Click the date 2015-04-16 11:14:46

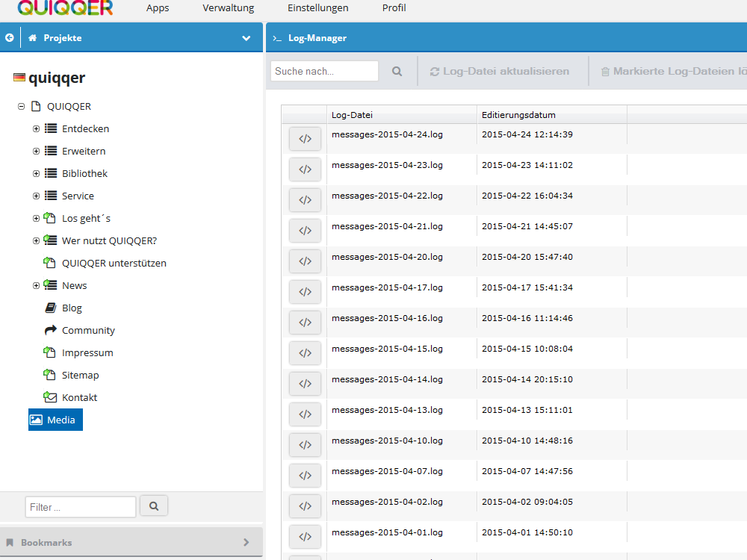pos(527,318)
